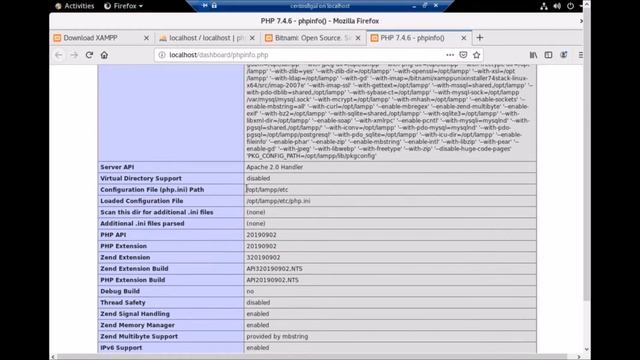Click Scan this dir for additional .ini files
Viewport: 640px width, 360px height.
[x=157, y=212]
